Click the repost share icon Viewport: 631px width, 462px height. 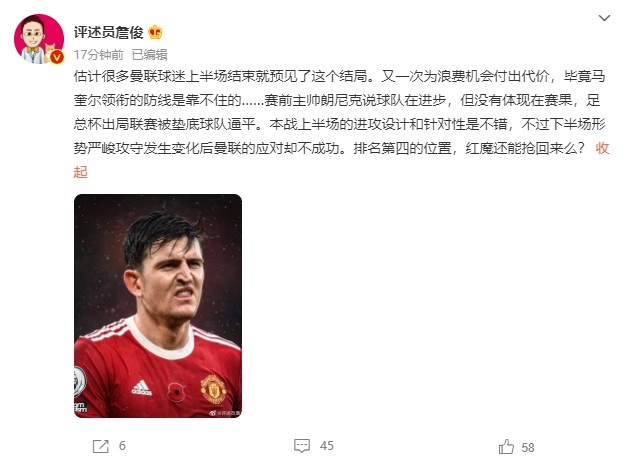tap(101, 446)
